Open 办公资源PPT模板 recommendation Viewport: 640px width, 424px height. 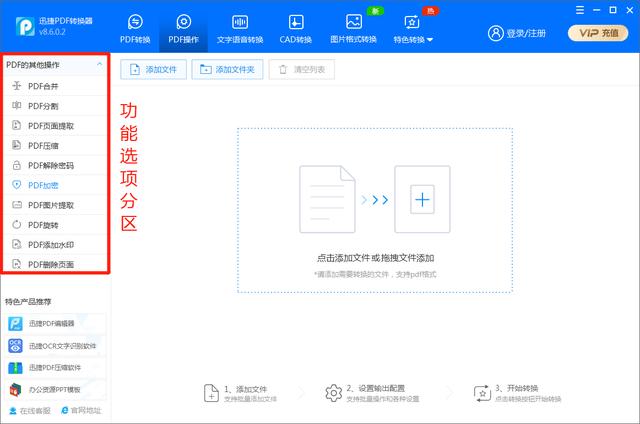(x=56, y=390)
